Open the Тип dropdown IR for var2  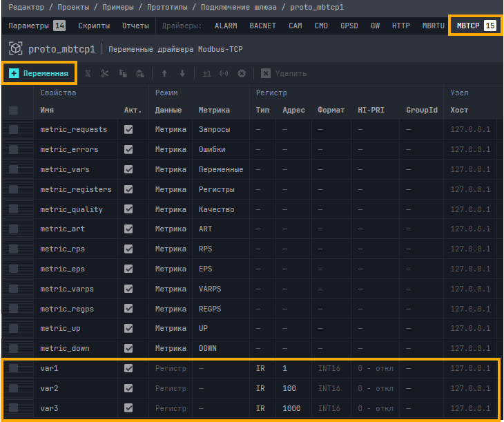click(x=260, y=388)
